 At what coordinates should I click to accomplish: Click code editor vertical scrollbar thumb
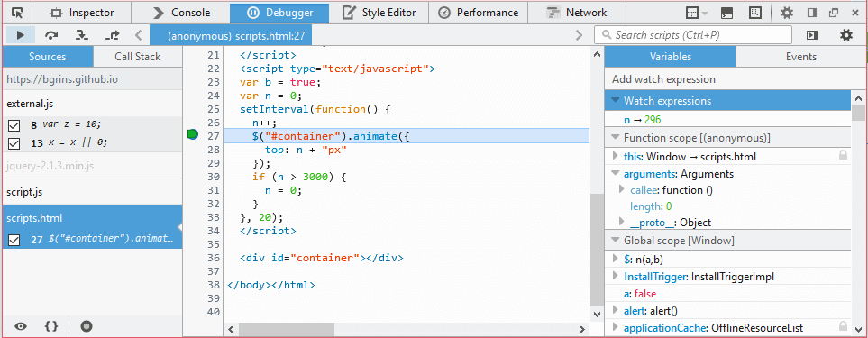[x=597, y=249]
